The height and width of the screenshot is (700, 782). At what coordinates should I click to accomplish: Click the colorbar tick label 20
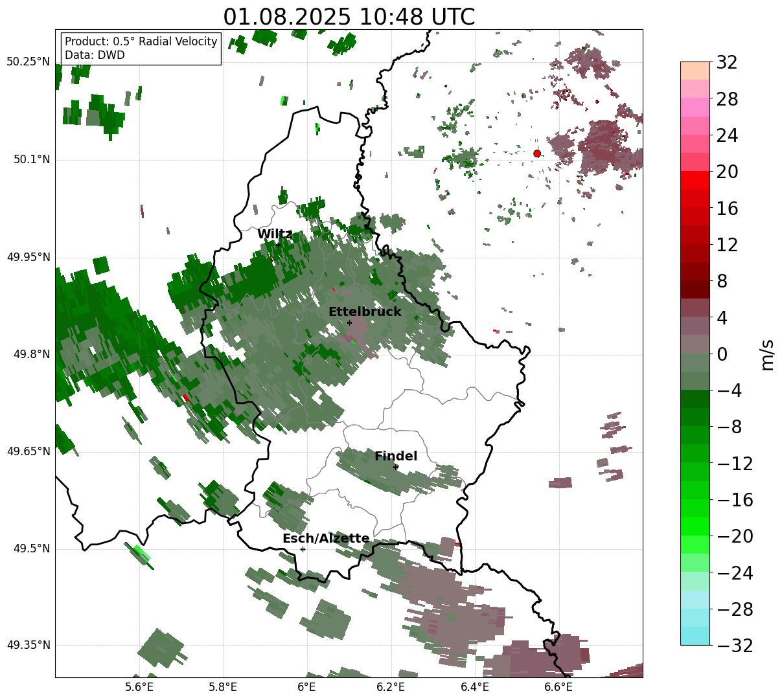click(x=726, y=172)
